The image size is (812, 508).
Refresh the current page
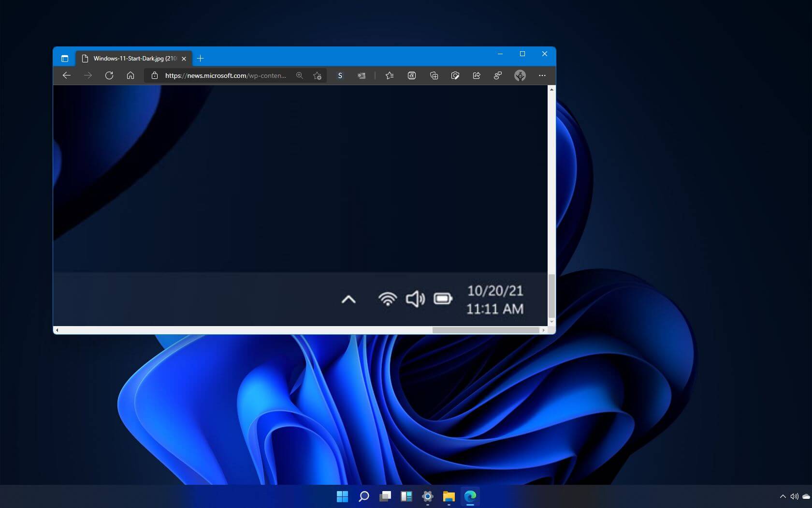pos(109,75)
